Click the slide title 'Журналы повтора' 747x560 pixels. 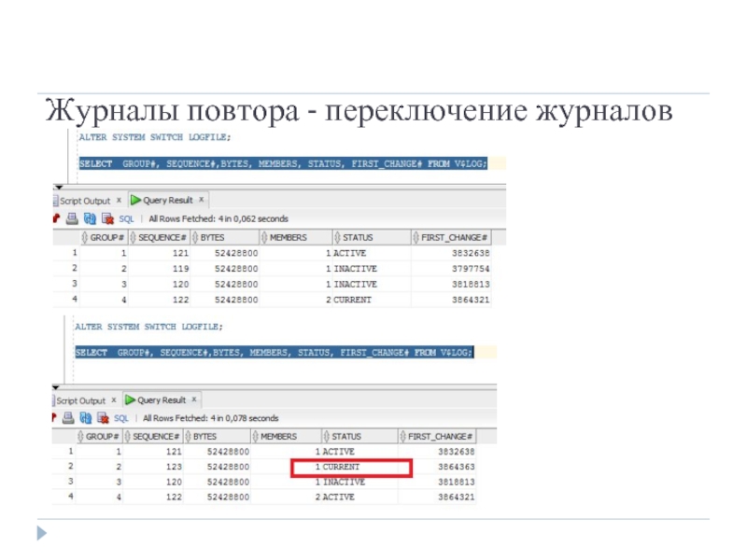click(172, 111)
